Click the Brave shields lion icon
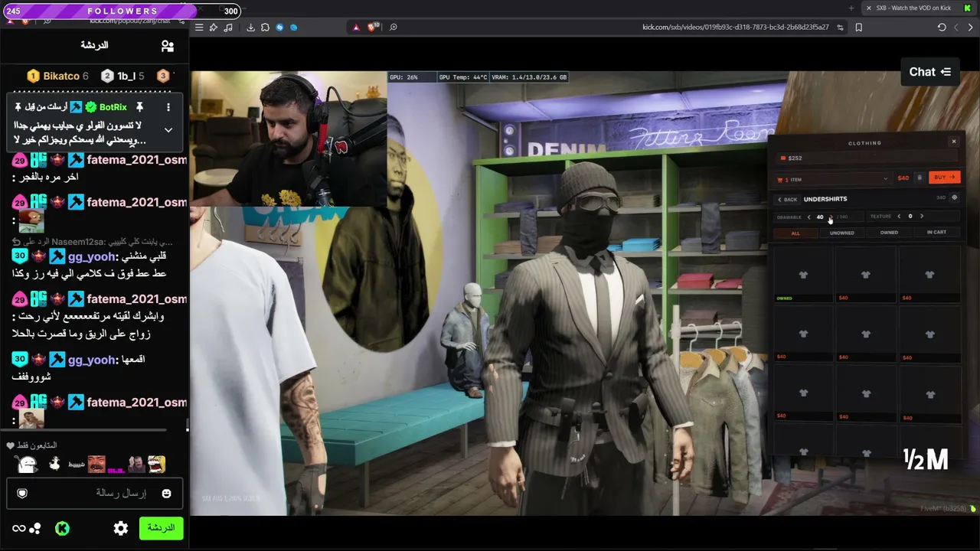 [x=372, y=28]
